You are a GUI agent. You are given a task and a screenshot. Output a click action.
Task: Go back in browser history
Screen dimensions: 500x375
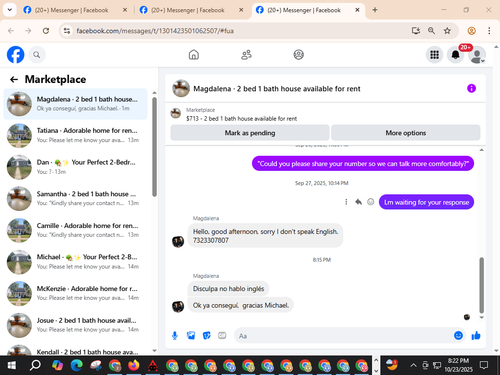click(11, 31)
